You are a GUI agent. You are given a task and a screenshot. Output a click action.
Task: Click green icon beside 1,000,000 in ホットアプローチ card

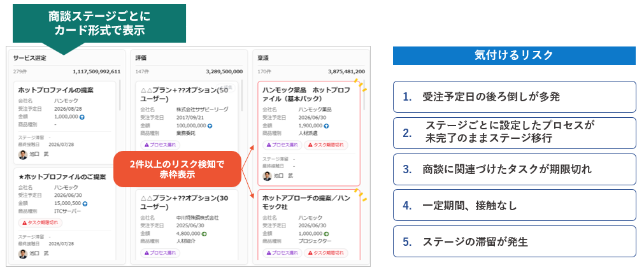tap(327, 234)
